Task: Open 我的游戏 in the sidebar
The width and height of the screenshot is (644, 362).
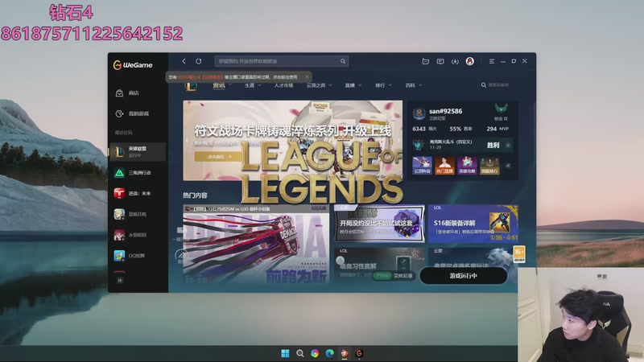Action: (137, 113)
